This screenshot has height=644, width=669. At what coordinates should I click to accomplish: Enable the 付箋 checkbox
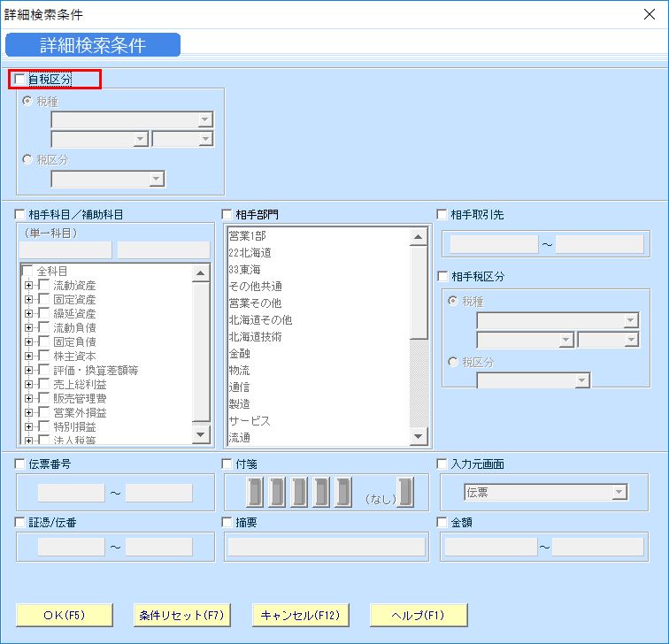227,464
